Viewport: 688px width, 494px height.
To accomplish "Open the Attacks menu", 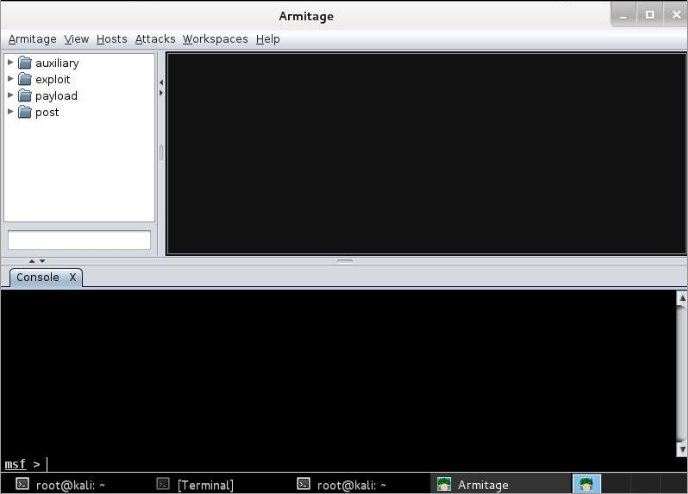I will coord(155,39).
